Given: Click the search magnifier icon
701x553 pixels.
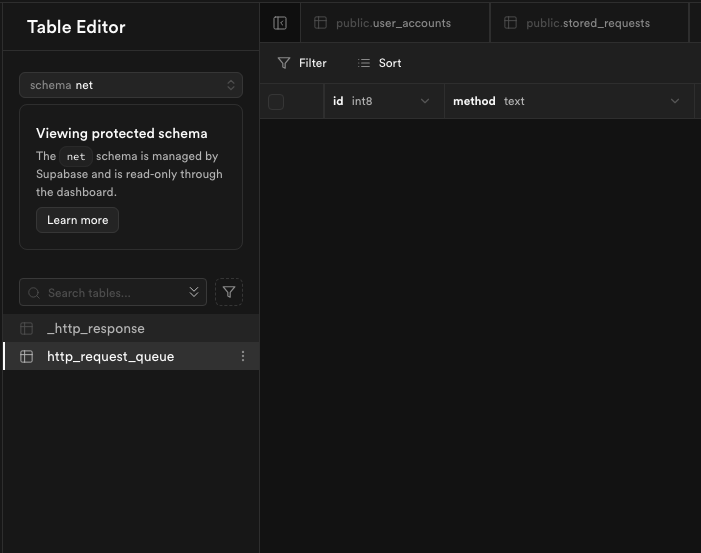Looking at the screenshot, I should click(x=34, y=293).
